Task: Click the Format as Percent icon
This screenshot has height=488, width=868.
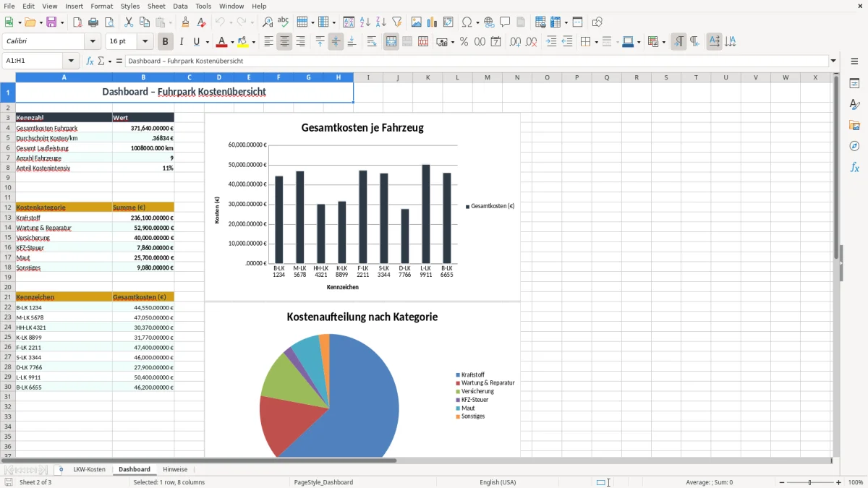Action: pos(464,42)
